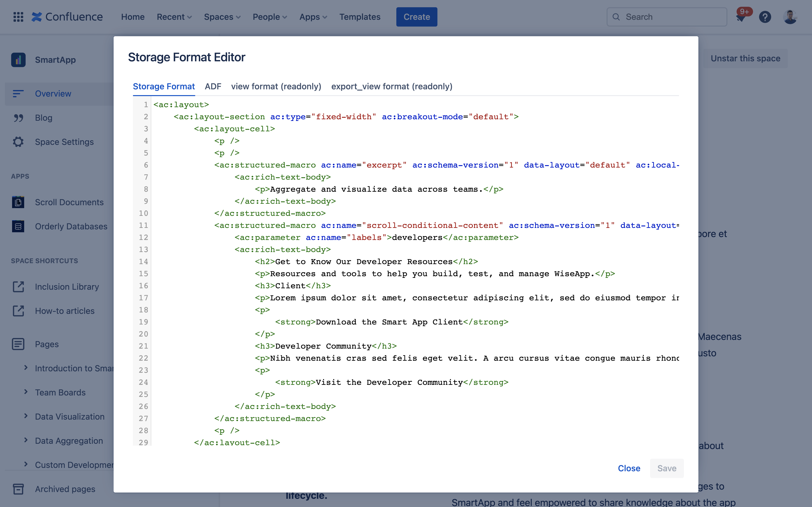Screen dimensions: 812x507
Task: Switch to view format (readonly) tab
Action: pos(276,86)
